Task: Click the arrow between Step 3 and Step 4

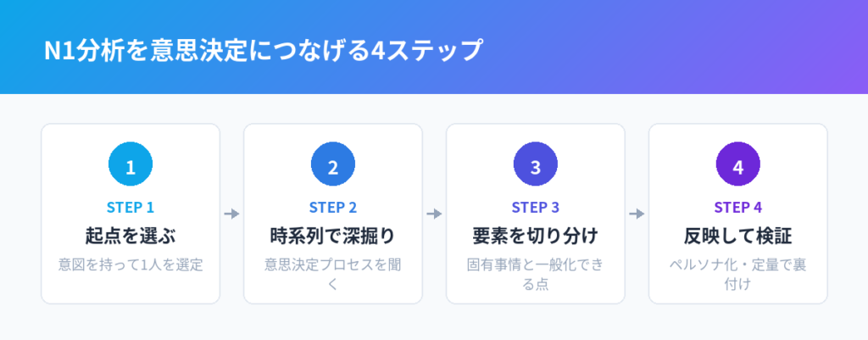Action: pyautogui.click(x=637, y=214)
